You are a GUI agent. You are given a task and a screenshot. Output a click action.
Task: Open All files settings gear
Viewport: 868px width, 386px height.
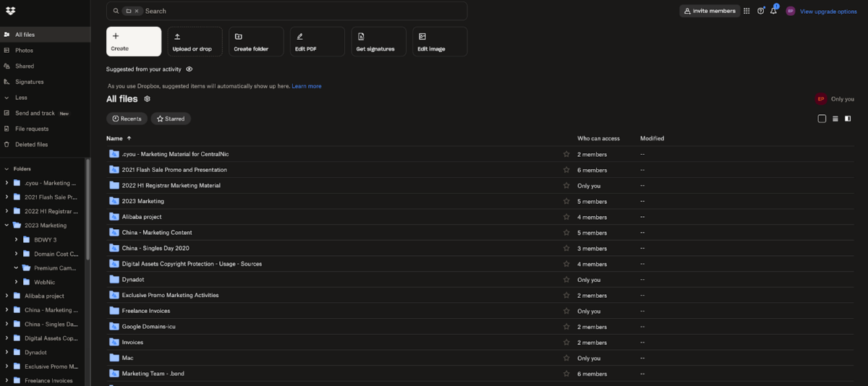[147, 99]
